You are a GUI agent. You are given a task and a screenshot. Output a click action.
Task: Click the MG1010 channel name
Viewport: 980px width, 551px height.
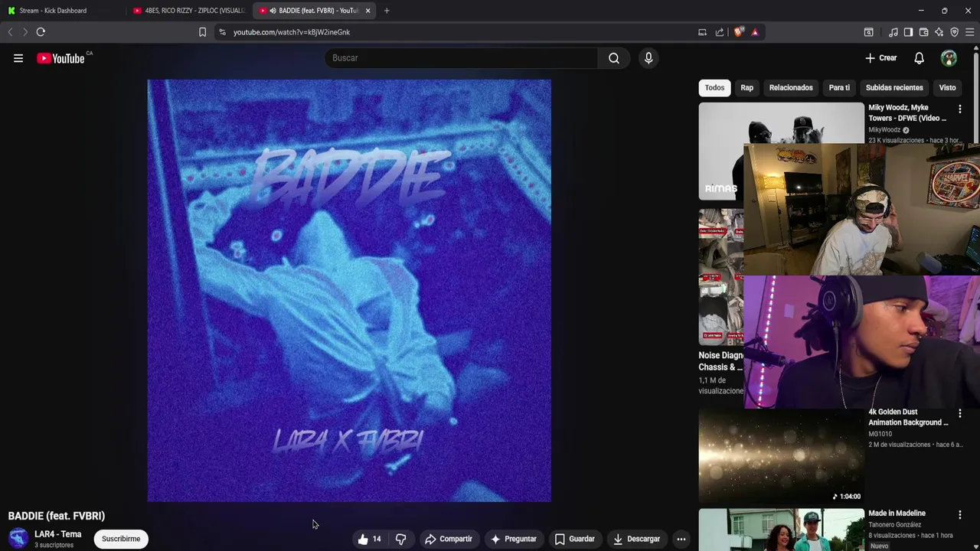[x=880, y=434]
